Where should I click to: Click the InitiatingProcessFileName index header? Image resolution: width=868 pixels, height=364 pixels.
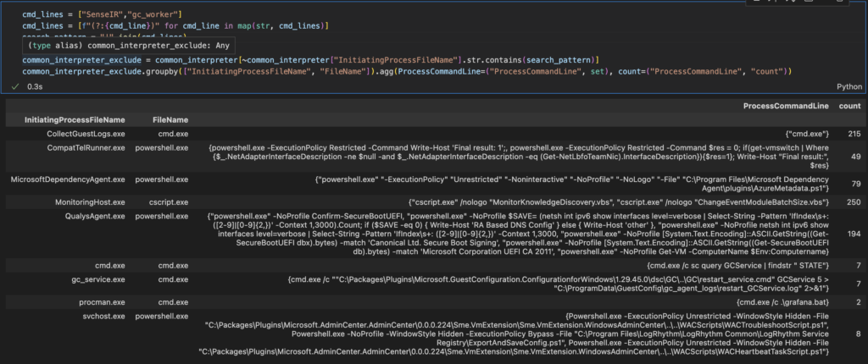(x=75, y=119)
